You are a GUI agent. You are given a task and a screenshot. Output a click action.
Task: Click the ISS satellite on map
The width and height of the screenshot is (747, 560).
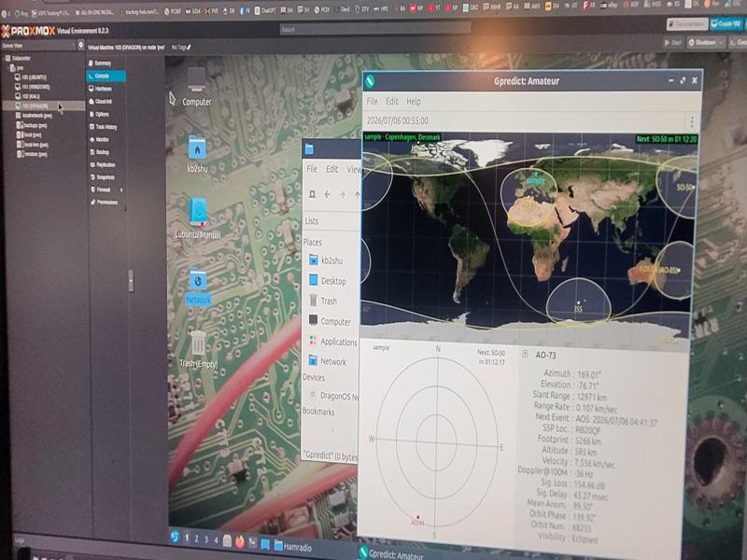point(578,306)
